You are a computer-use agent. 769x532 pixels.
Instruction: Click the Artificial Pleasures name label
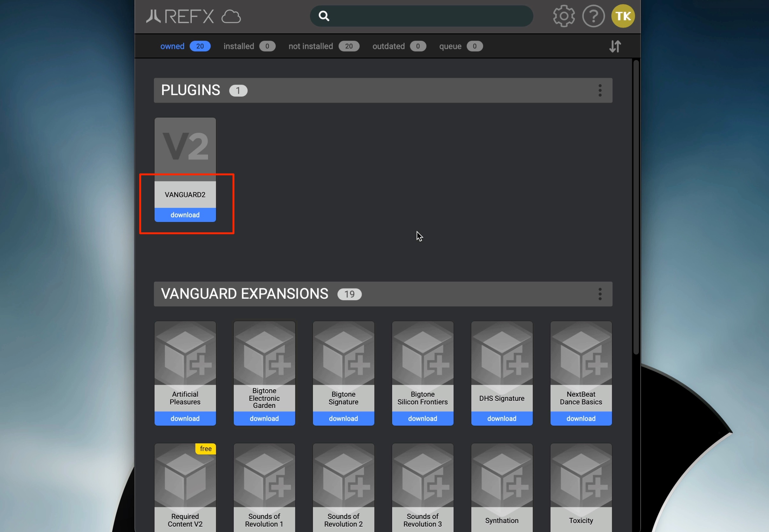coord(185,398)
